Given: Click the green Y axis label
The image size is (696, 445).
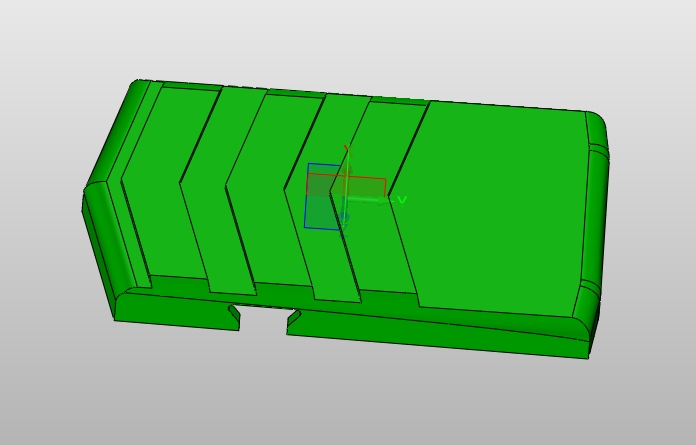Looking at the screenshot, I should 402,201.
